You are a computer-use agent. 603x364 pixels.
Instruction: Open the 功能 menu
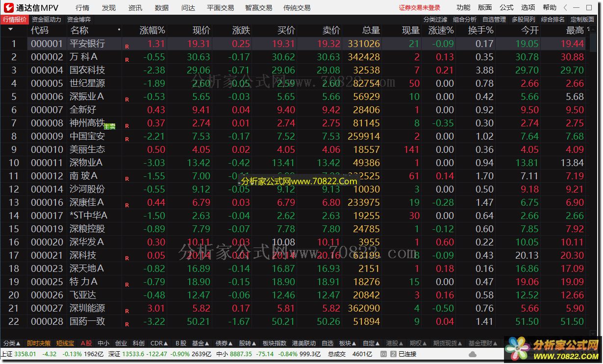click(x=463, y=7)
